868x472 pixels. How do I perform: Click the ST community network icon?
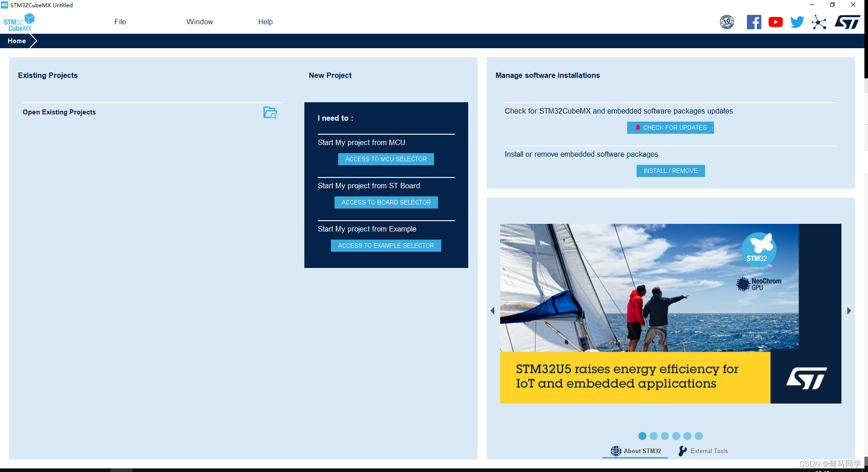point(819,22)
